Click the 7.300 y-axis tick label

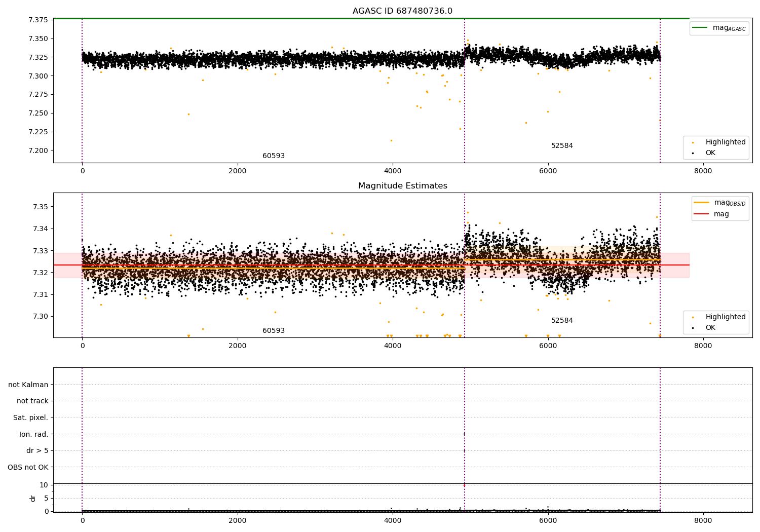click(38, 76)
